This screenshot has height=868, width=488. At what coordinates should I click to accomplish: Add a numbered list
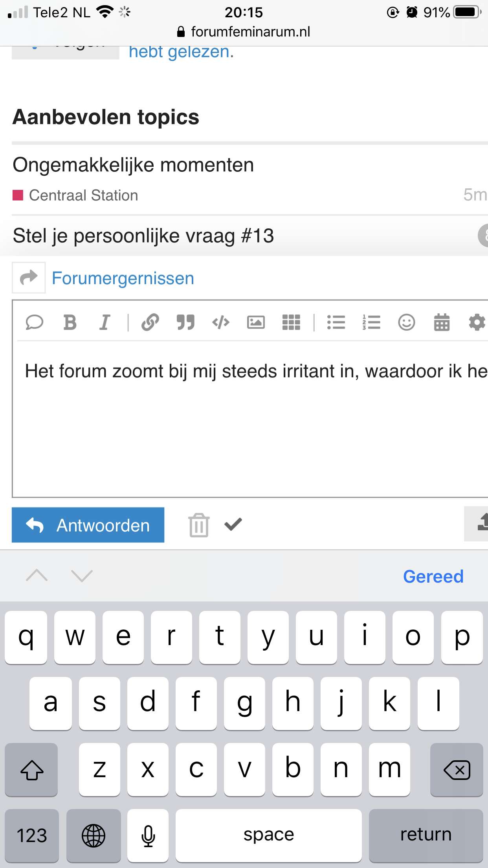[x=371, y=322]
